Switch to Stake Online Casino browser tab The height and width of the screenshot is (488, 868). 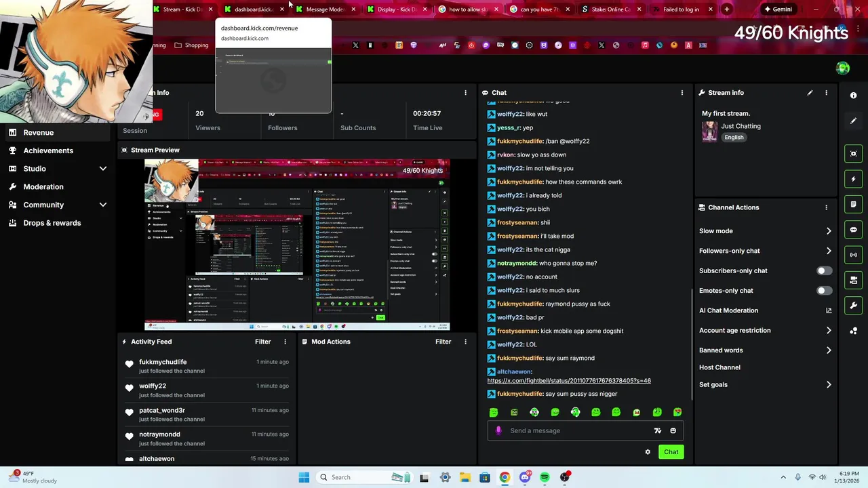point(610,9)
